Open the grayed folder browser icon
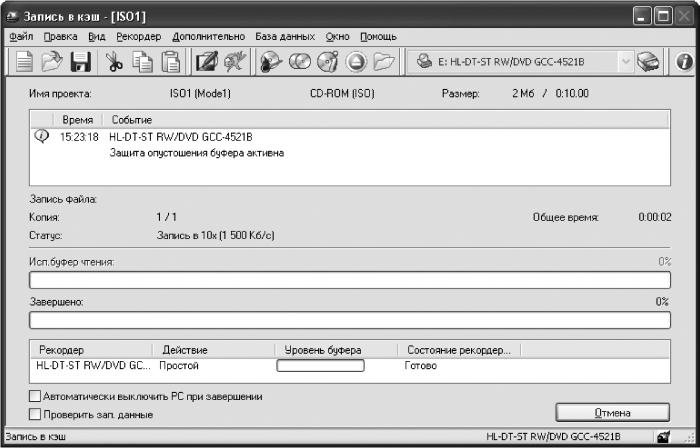 coord(384,62)
